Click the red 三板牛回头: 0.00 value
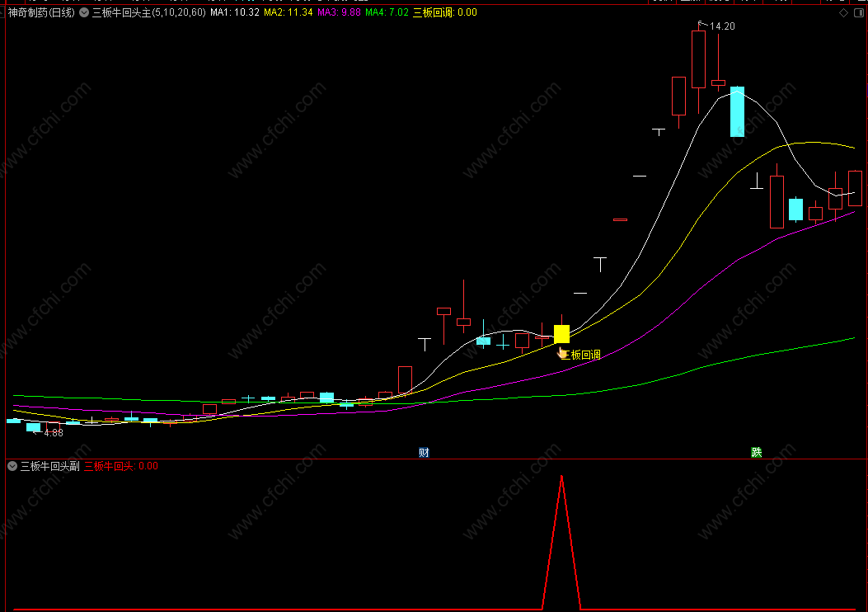The image size is (868, 612). point(121,466)
